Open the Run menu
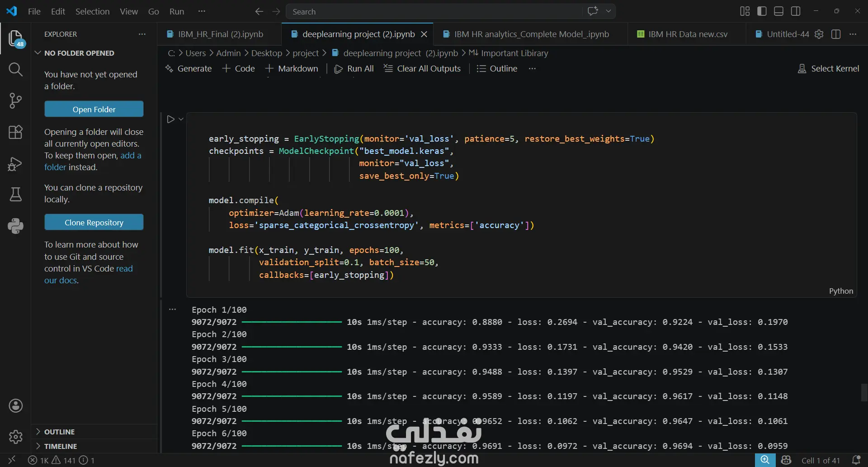Viewport: 868px width, 467px height. (x=177, y=11)
